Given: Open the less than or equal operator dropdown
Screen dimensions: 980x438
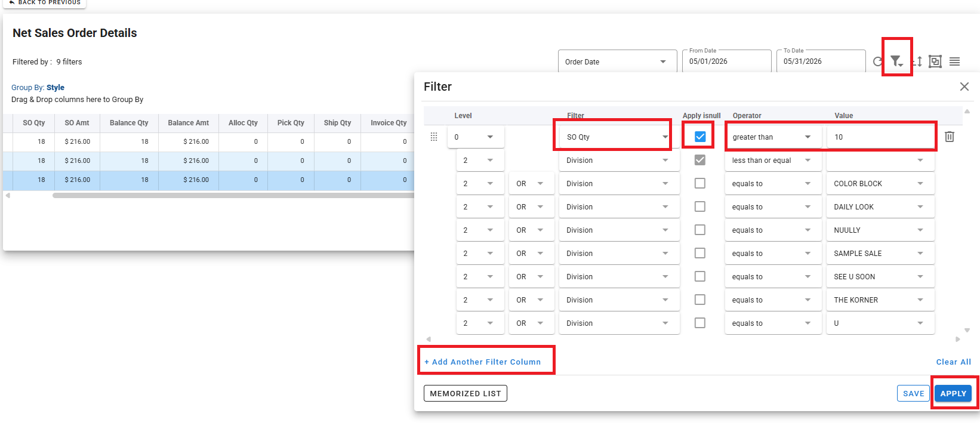Looking at the screenshot, I should tap(772, 160).
